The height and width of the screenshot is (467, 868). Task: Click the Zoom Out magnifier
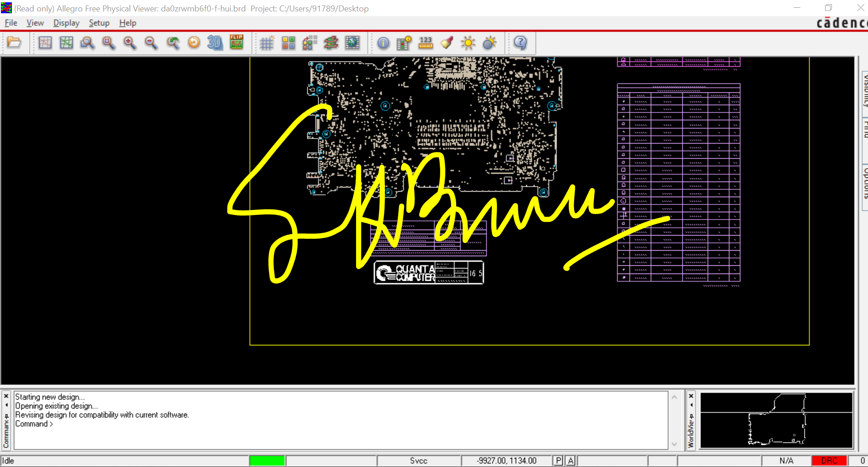coord(151,43)
